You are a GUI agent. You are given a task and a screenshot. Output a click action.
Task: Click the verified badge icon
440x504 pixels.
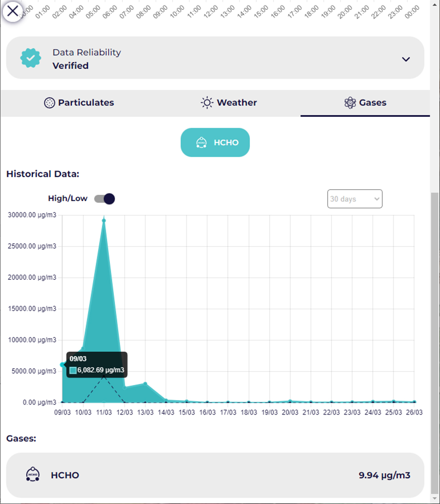click(x=31, y=58)
